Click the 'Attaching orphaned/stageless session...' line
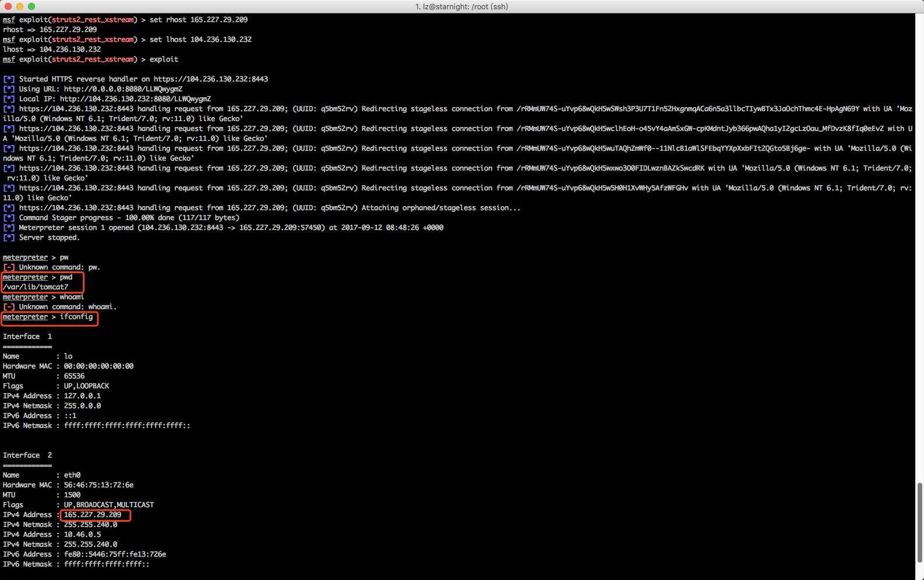924x580 pixels. [x=262, y=208]
